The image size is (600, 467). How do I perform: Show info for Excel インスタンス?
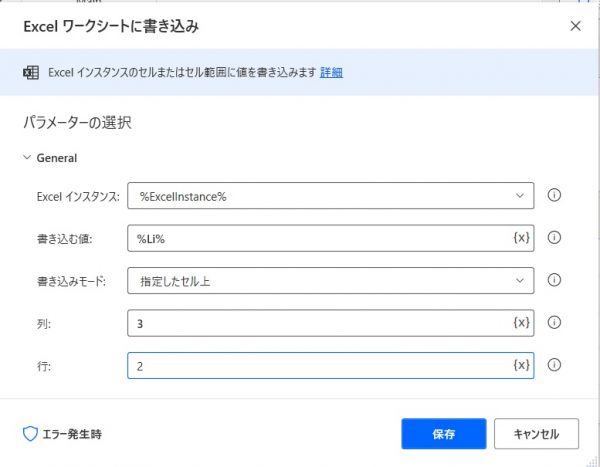coord(554,196)
